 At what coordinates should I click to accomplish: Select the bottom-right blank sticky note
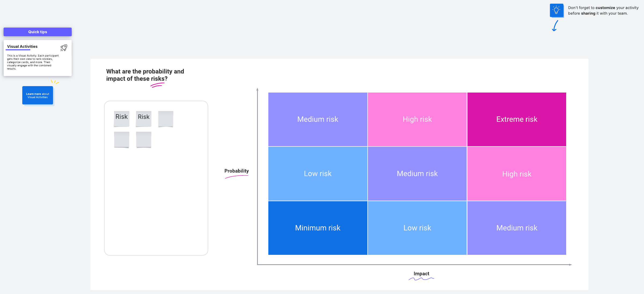point(144,139)
